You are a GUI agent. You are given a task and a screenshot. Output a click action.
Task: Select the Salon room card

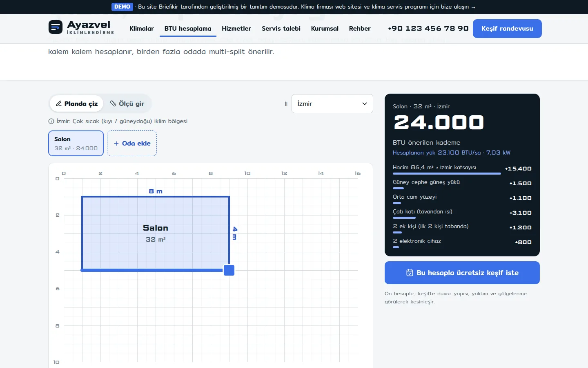[x=76, y=144]
